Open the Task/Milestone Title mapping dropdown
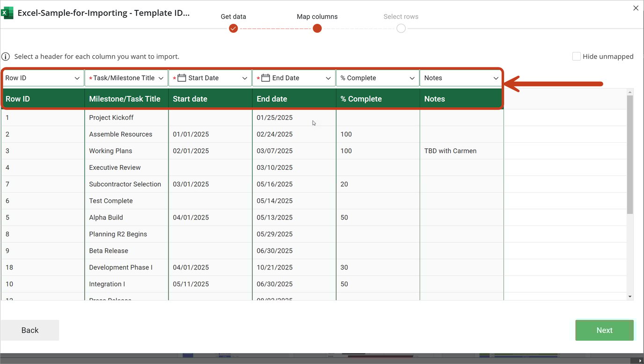Image resolution: width=644 pixels, height=364 pixels. click(x=161, y=78)
